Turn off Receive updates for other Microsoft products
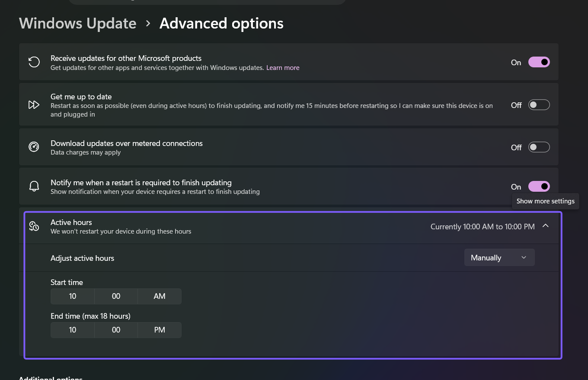 (539, 62)
